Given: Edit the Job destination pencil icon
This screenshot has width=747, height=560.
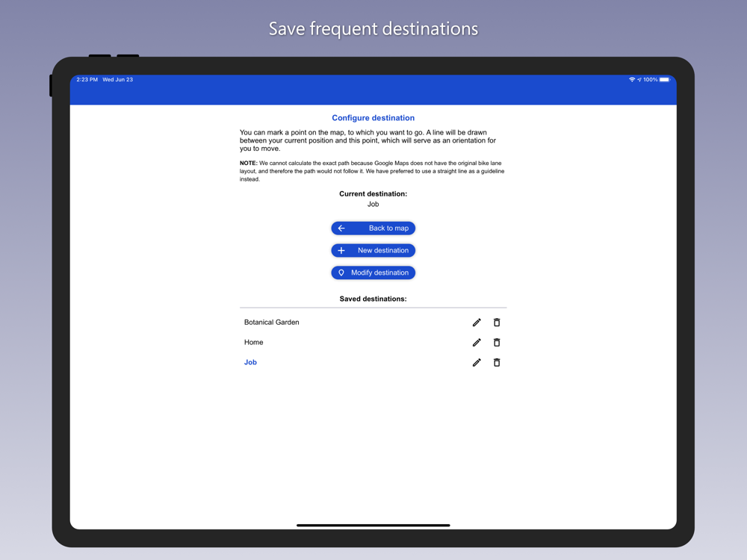Looking at the screenshot, I should [477, 362].
